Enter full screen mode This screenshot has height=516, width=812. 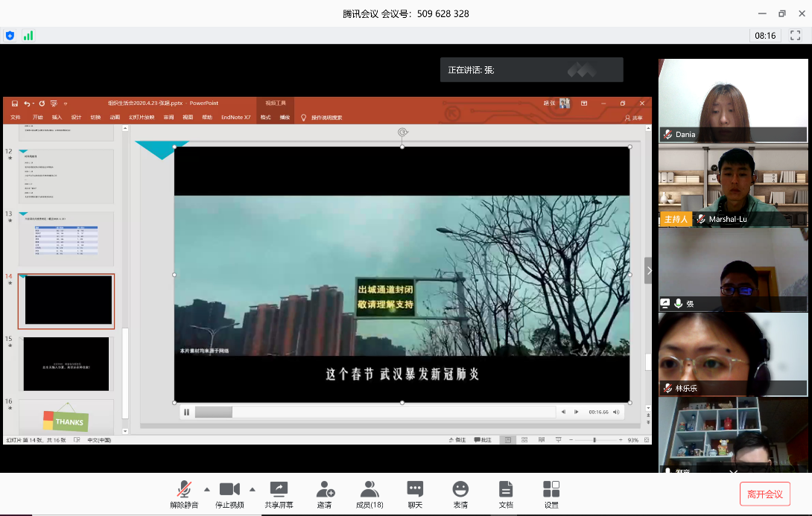click(796, 35)
